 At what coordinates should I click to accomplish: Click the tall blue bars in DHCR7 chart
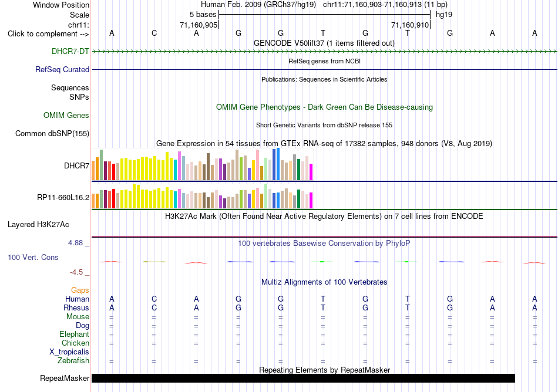pyautogui.click(x=276, y=164)
